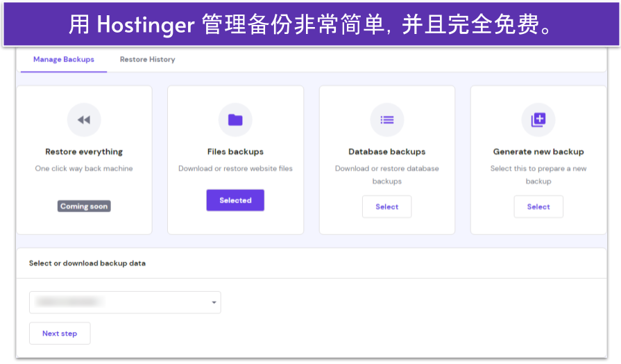Viewport: 621px width, 364px height.
Task: Click 'Select this to prepare a new backup' text
Action: (538, 175)
